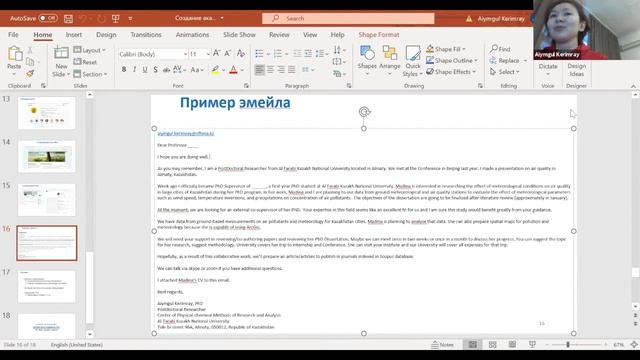640x360 pixels.
Task: Switch to the Transitions tab
Action: pyautogui.click(x=146, y=35)
